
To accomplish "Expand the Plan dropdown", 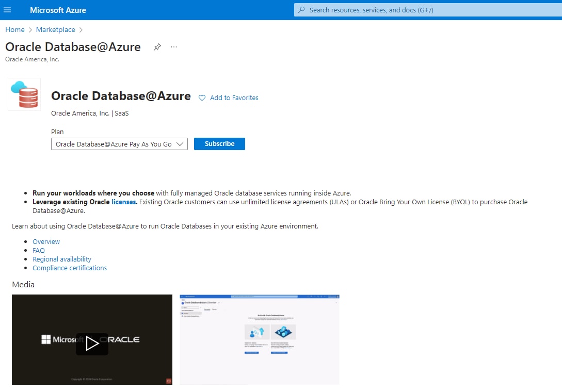I will [x=119, y=144].
